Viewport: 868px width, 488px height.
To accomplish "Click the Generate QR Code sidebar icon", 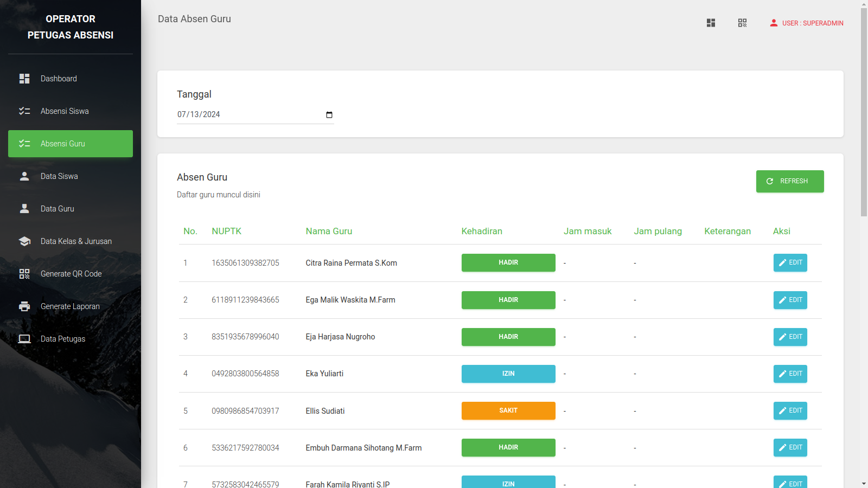I will point(24,274).
